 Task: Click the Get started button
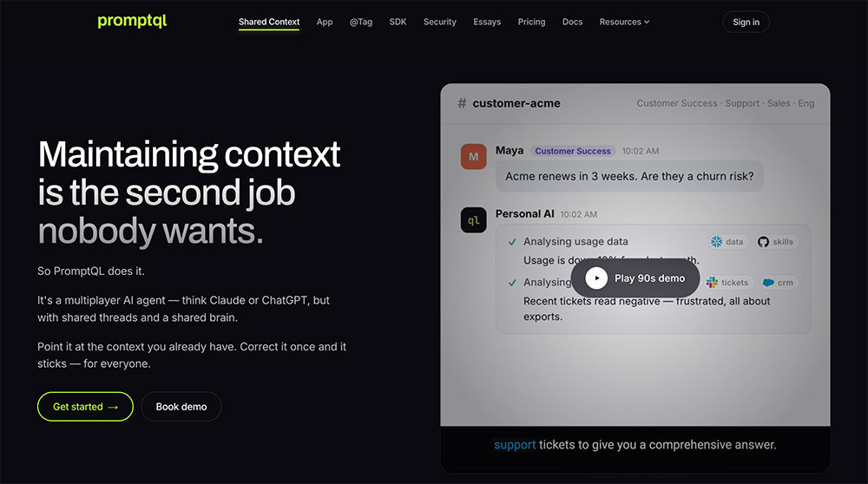coord(85,407)
